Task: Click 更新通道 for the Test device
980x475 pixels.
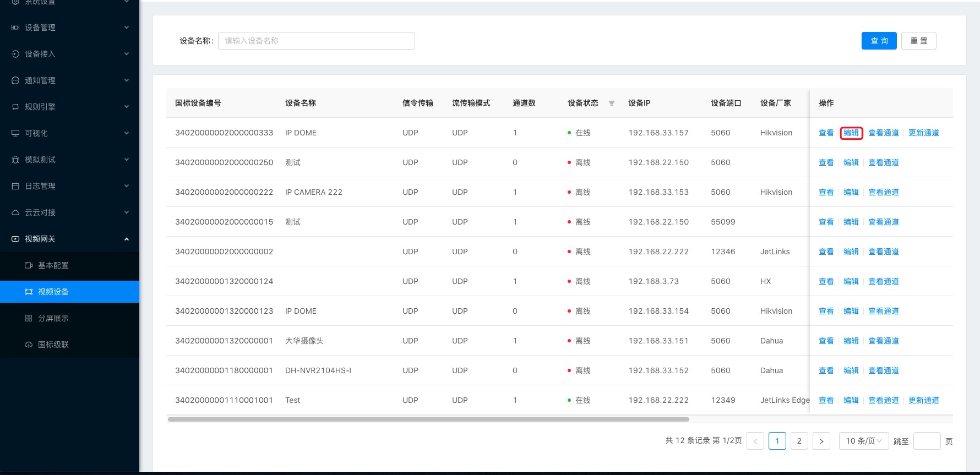Action: point(923,400)
